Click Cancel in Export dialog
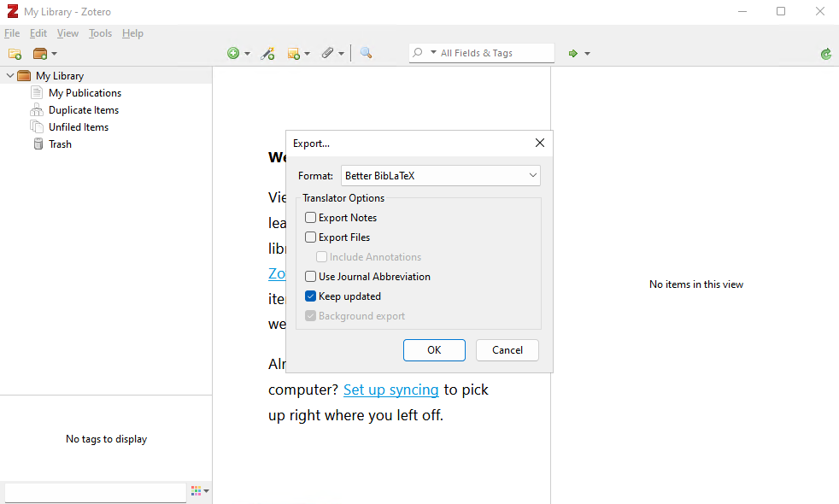The height and width of the screenshot is (504, 839). (x=508, y=350)
